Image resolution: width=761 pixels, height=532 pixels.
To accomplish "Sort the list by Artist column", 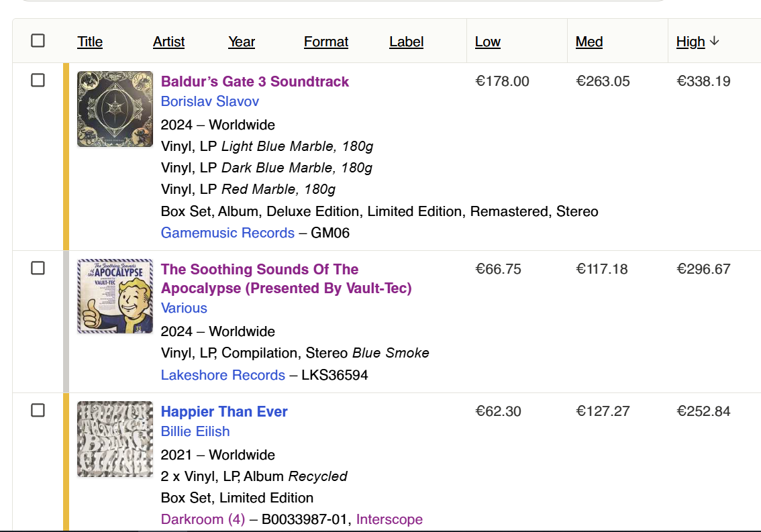I will pyautogui.click(x=168, y=42).
